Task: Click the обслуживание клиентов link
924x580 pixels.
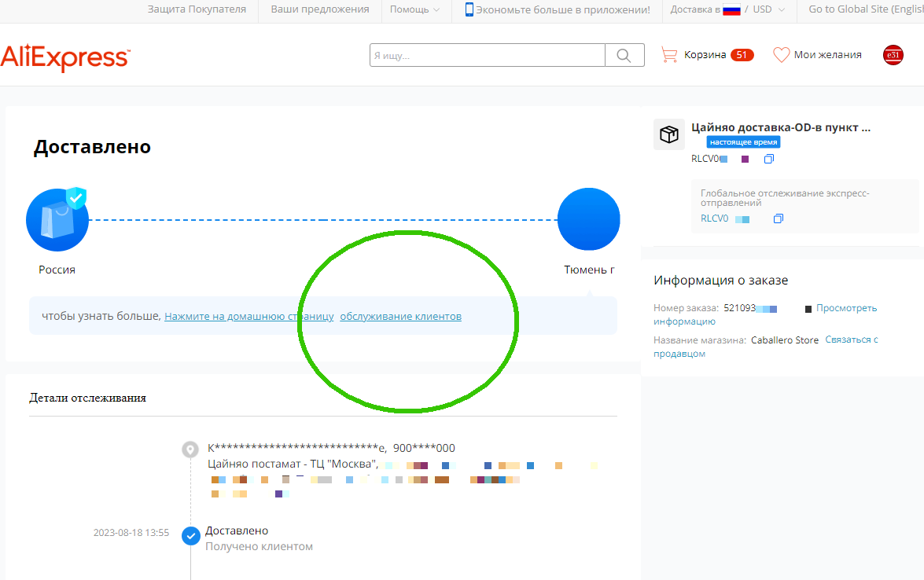Action: (x=401, y=316)
